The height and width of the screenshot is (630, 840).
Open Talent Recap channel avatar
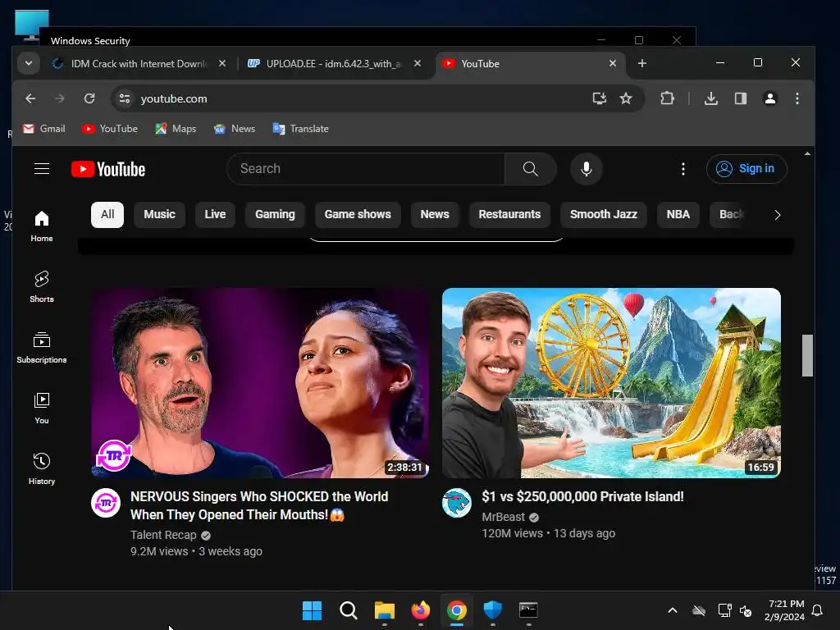[106, 503]
